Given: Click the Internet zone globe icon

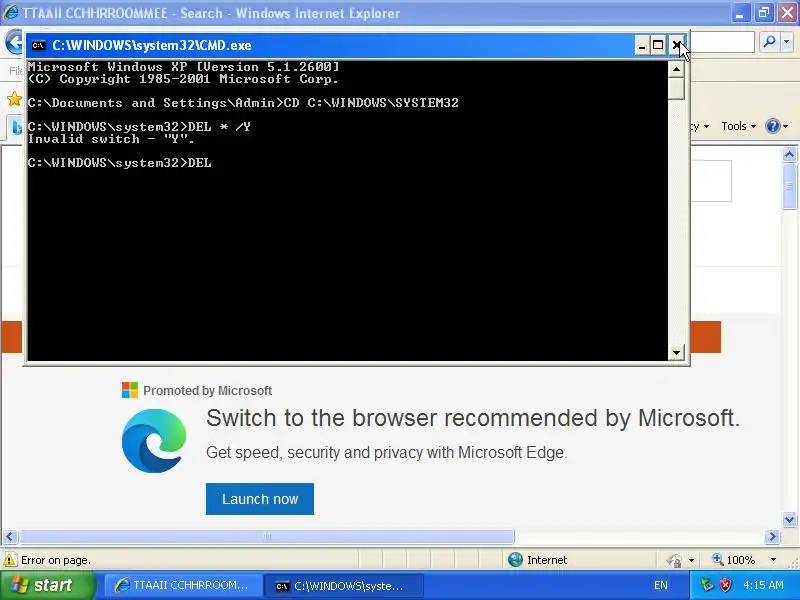Looking at the screenshot, I should click(515, 560).
